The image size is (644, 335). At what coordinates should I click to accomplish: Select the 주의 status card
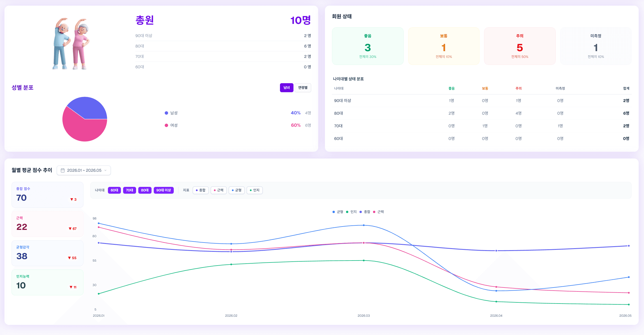(520, 46)
